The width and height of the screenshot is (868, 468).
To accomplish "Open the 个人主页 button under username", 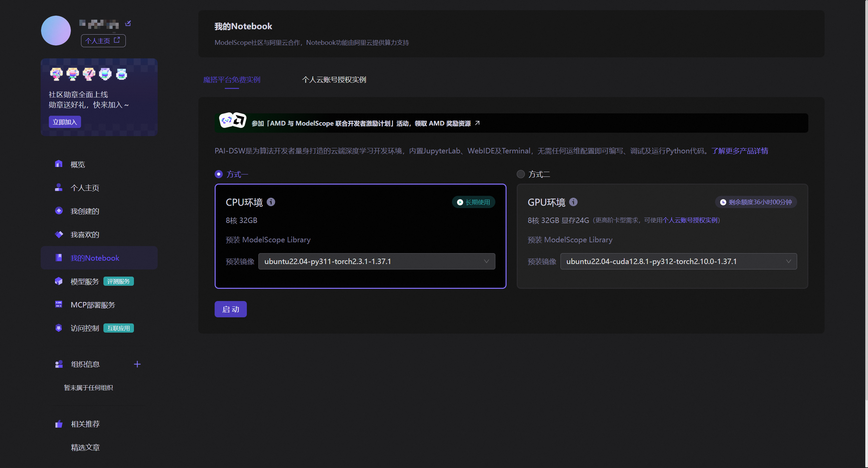I will pos(103,41).
